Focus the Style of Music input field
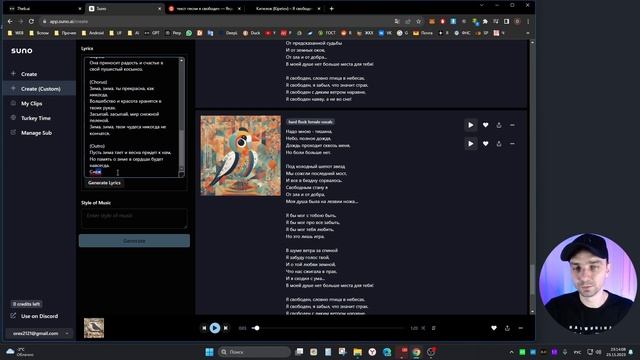640x360 pixels. (x=134, y=218)
